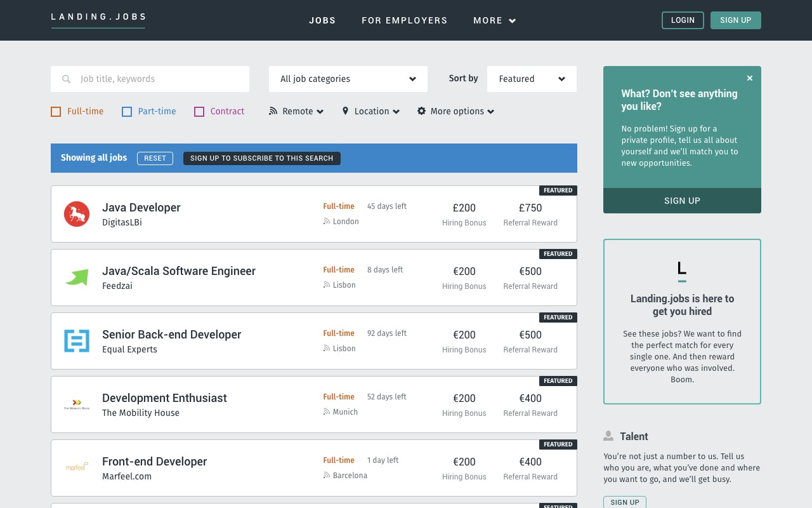Click Sign up to subscribe to this search
Viewport: 812px width, 508px height.
pyautogui.click(x=262, y=158)
